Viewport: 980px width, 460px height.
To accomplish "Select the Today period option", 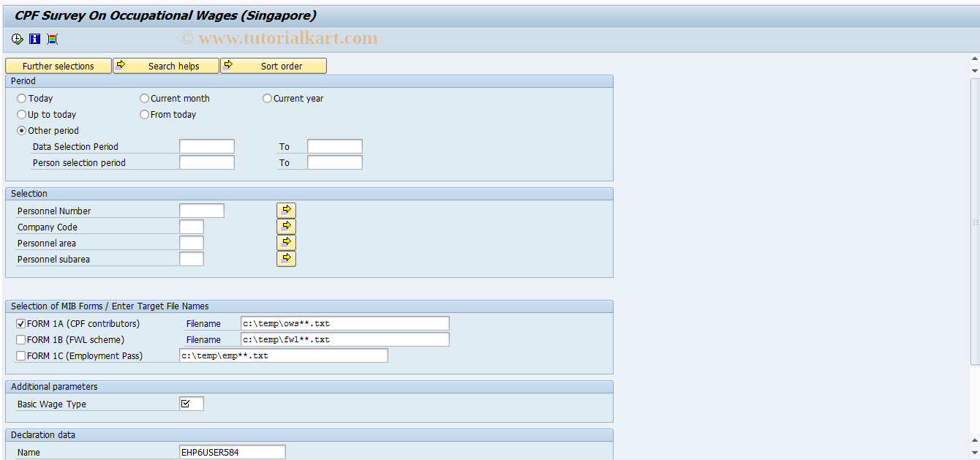I will (21, 98).
